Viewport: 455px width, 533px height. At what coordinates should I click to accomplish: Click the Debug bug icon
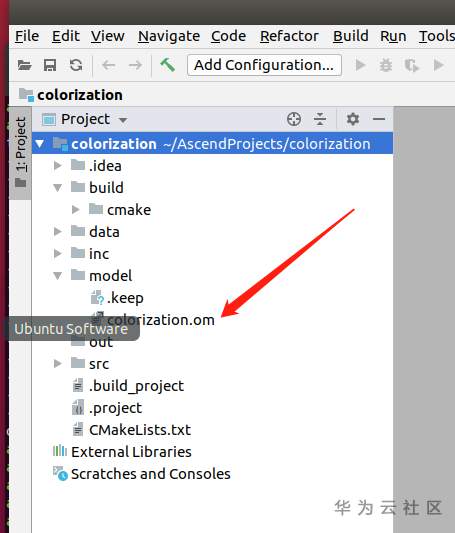[x=386, y=65]
